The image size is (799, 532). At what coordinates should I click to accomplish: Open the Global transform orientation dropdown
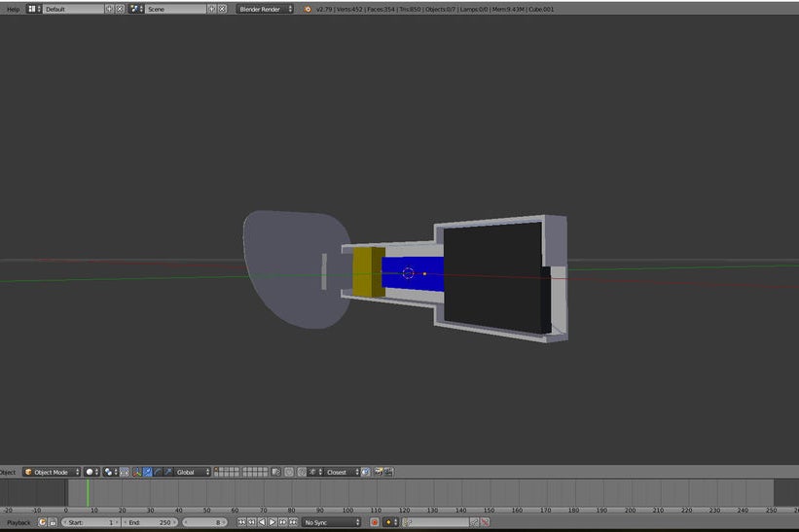pyautogui.click(x=192, y=472)
